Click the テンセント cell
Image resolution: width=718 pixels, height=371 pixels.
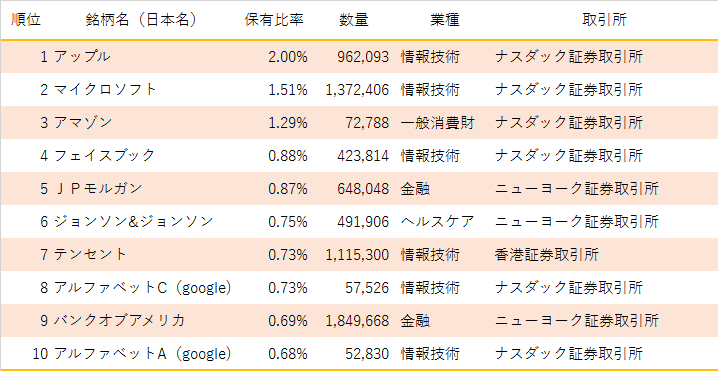coord(90,255)
